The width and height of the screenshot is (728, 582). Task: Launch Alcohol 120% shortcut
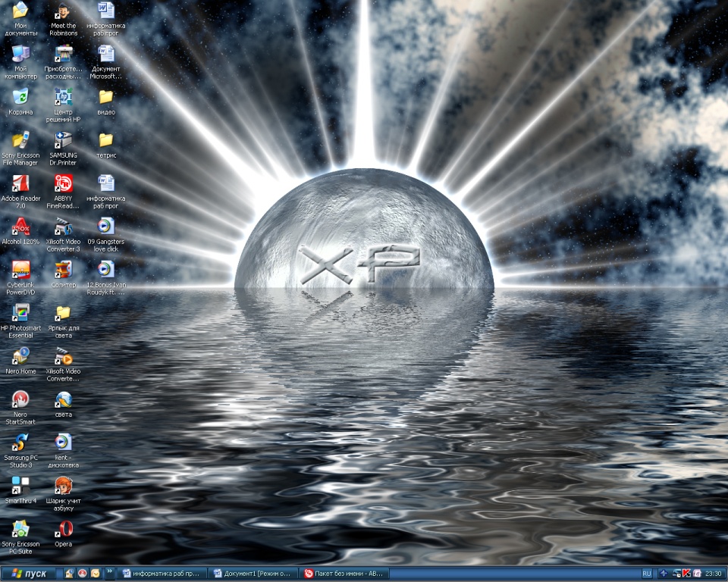tap(20, 232)
